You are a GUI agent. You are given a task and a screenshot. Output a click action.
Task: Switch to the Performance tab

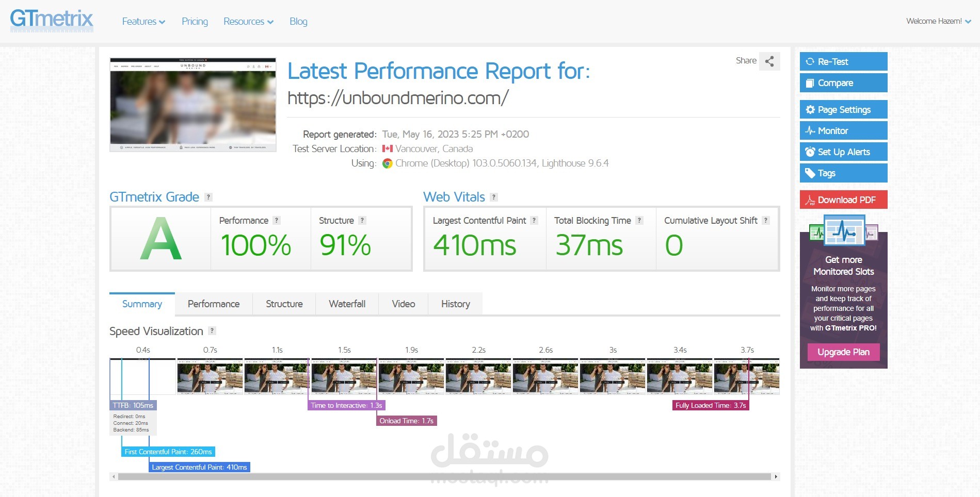click(214, 304)
